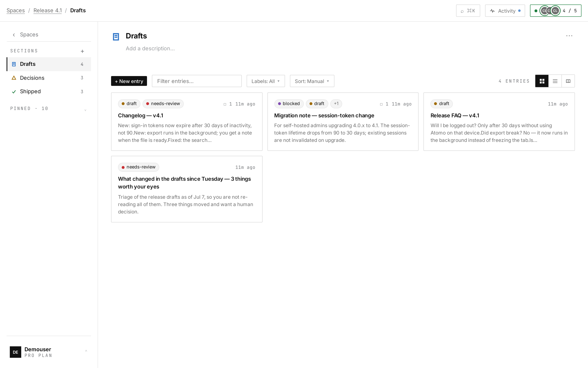The width and height of the screenshot is (588, 368).
Task: Open the Sort: Manual dropdown
Action: coord(312,81)
